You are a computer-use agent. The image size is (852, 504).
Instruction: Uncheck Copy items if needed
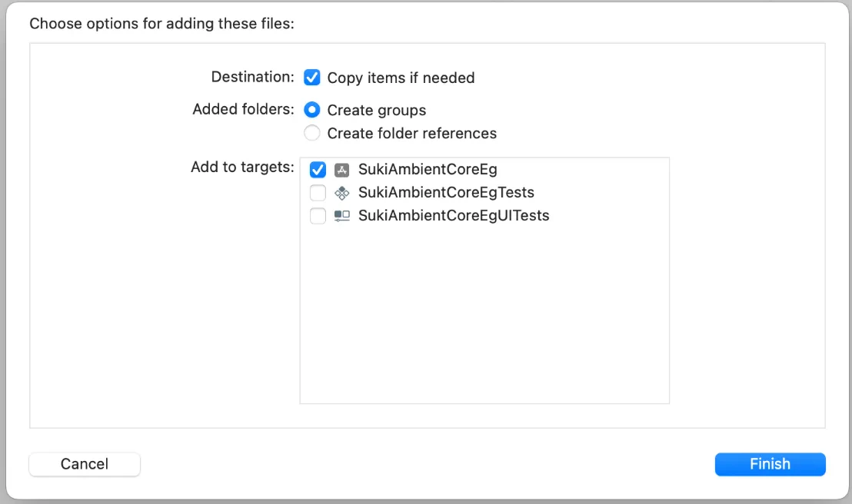313,77
